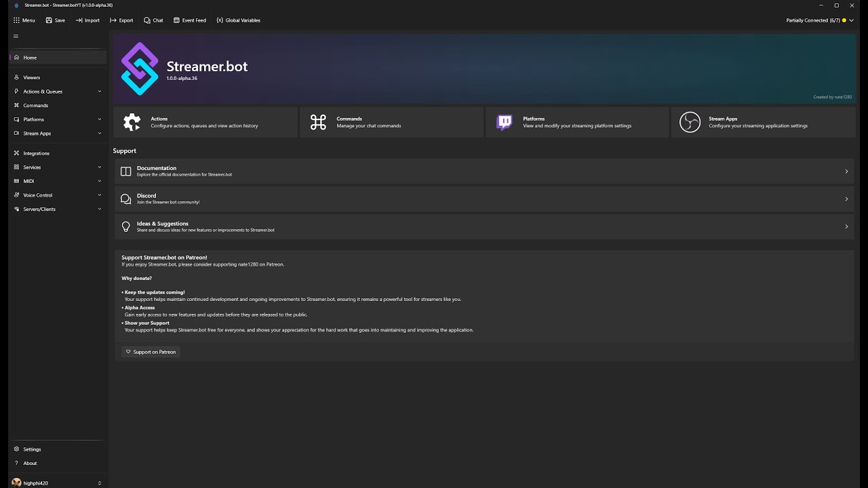Click Services sidebar icon
868x488 pixels.
(16, 167)
